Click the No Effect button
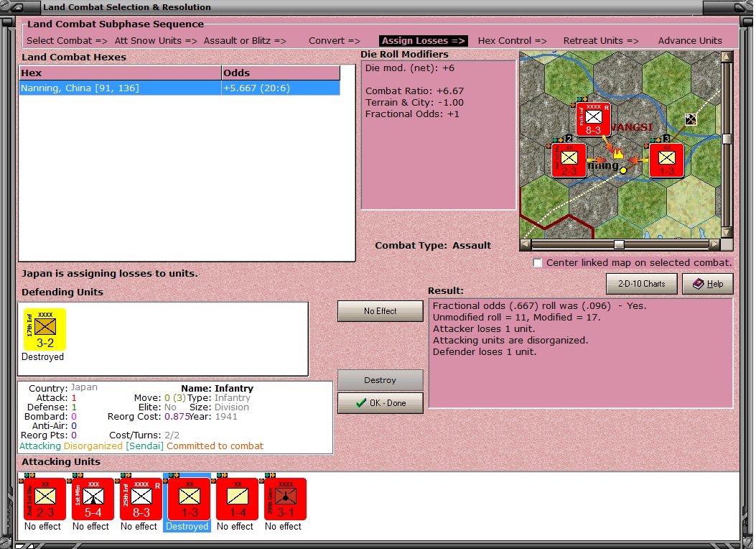The image size is (756, 549). [x=380, y=311]
